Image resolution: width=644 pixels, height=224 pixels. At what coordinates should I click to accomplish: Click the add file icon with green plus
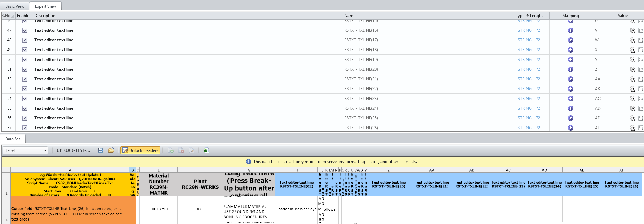[x=171, y=150]
